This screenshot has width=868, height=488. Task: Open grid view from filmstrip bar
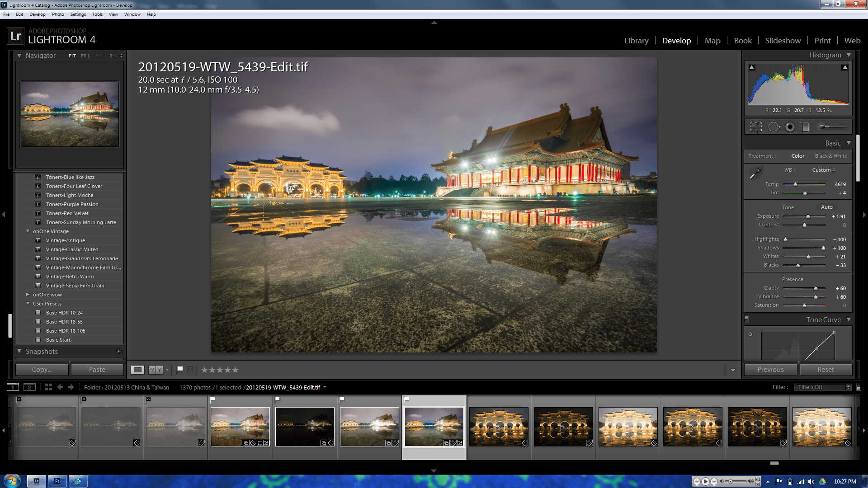[x=48, y=387]
